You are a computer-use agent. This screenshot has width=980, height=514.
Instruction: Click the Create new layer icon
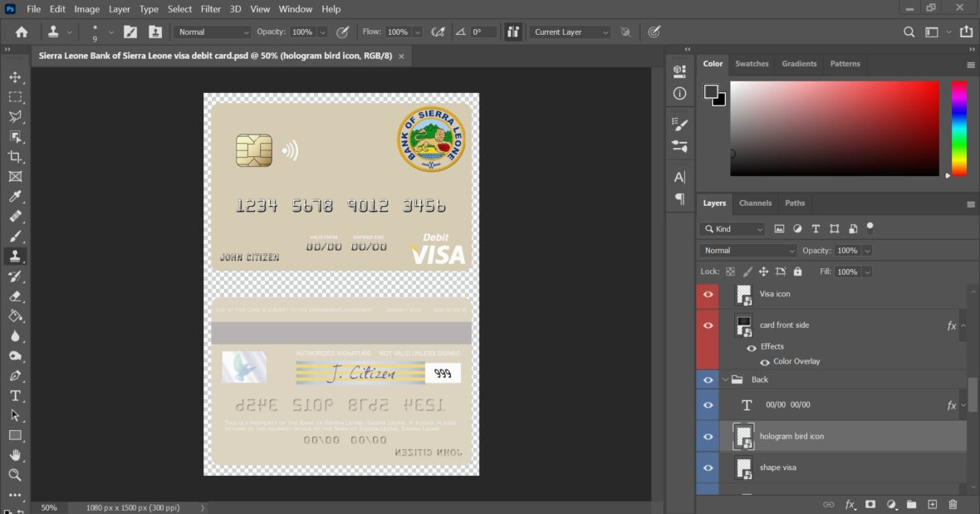[932, 504]
